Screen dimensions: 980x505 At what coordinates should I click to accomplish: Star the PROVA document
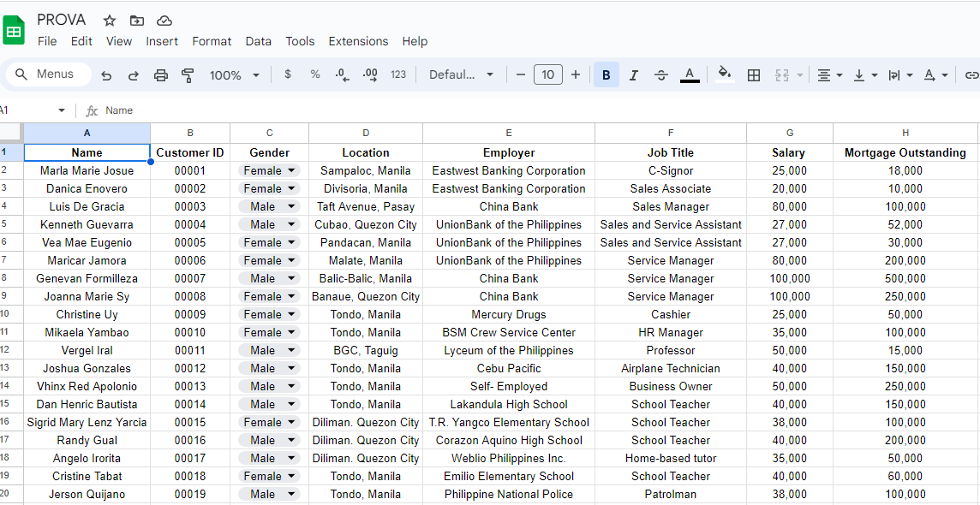point(110,21)
